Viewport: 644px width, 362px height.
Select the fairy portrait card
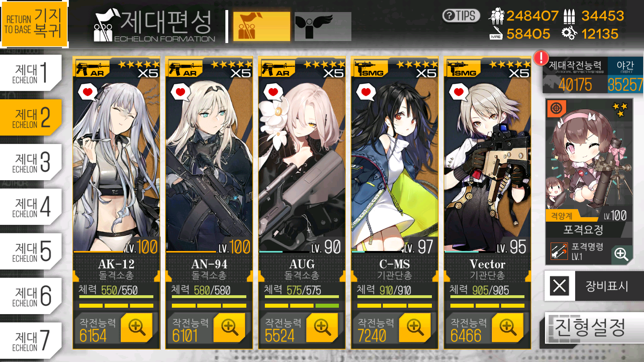tap(589, 160)
